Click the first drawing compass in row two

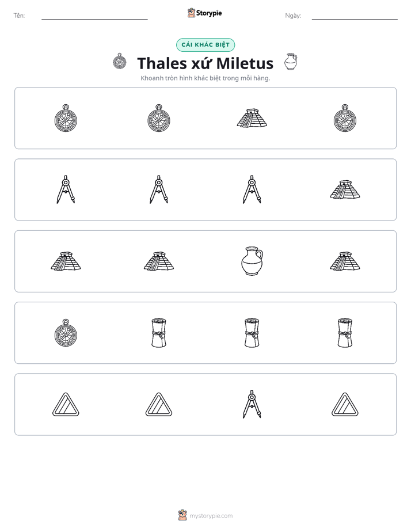(66, 189)
